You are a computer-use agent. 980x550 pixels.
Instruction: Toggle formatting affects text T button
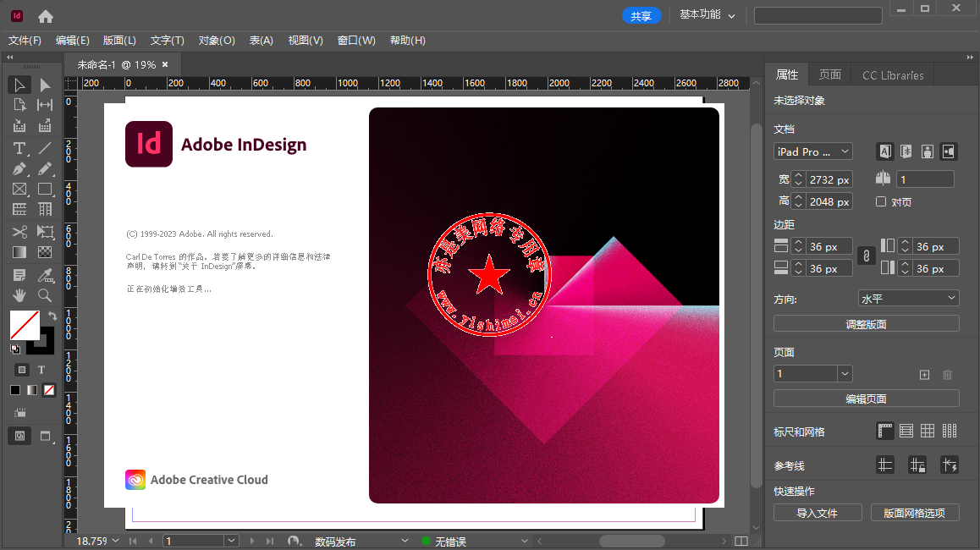41,370
